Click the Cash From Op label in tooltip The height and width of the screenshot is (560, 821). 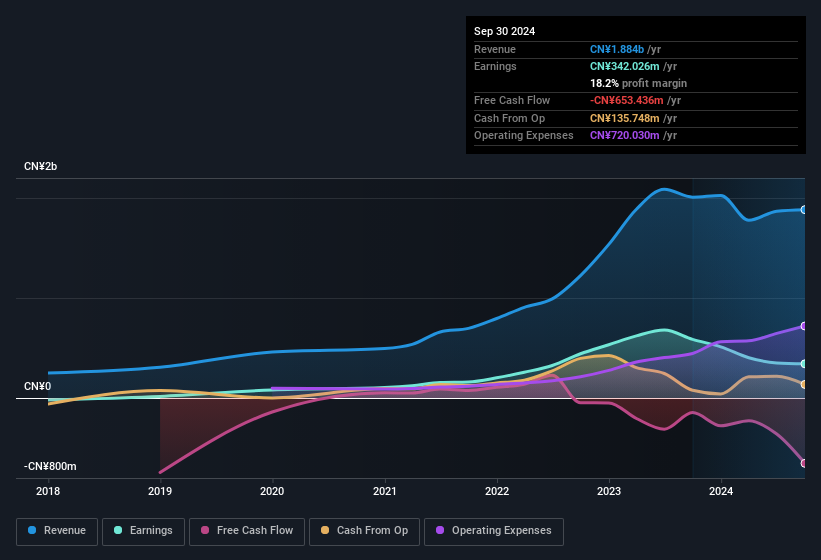(509, 118)
